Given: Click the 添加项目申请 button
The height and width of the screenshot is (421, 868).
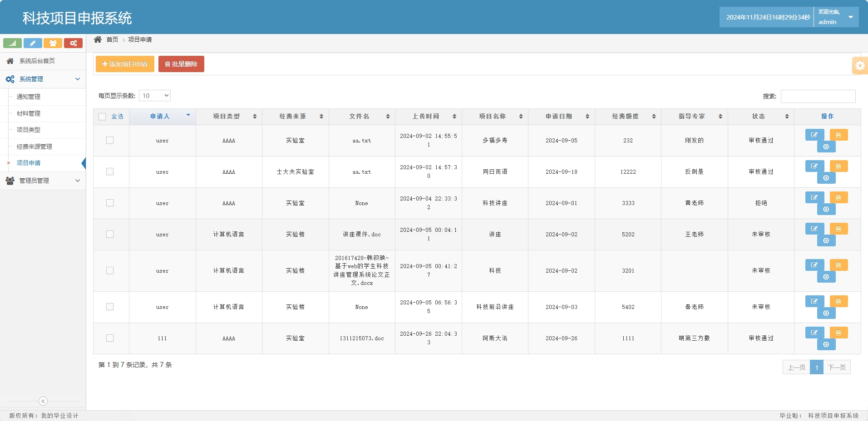Looking at the screenshot, I should click(x=125, y=64).
